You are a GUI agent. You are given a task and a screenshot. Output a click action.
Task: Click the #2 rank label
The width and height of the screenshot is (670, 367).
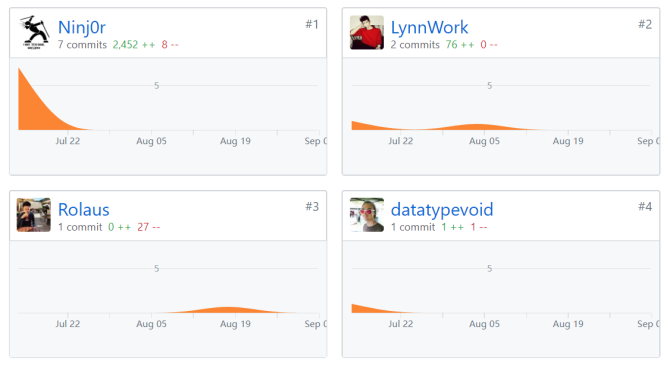coord(645,24)
